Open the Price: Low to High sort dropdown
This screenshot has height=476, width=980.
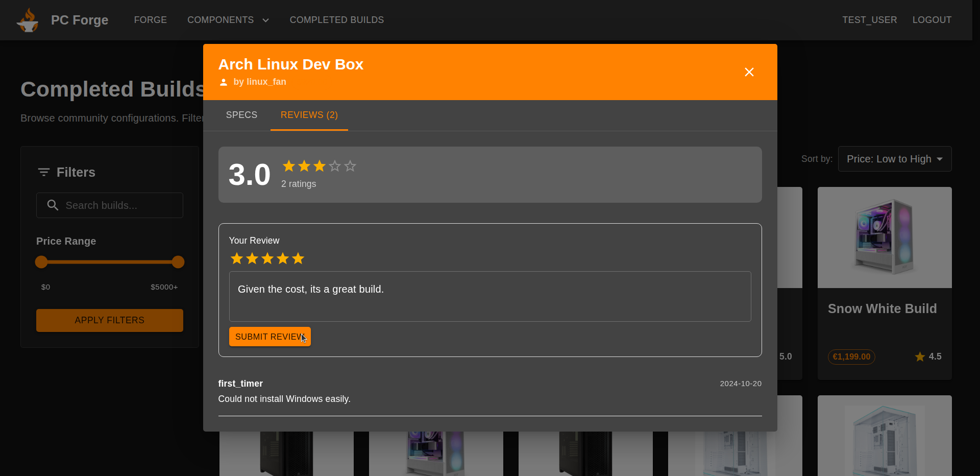tap(894, 159)
